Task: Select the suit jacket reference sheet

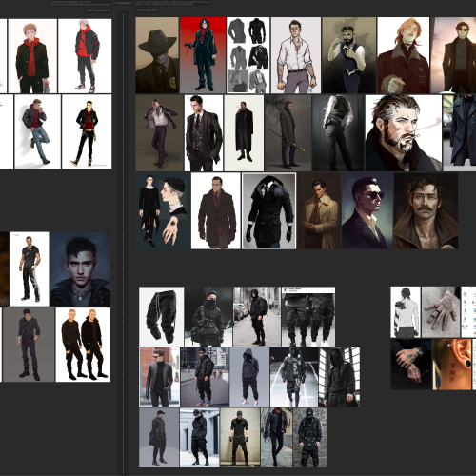Action: [248, 55]
